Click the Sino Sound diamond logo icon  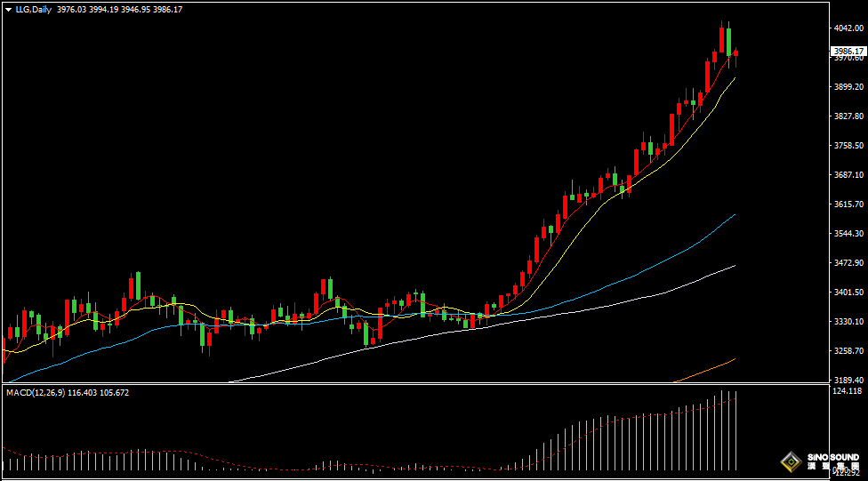click(789, 461)
